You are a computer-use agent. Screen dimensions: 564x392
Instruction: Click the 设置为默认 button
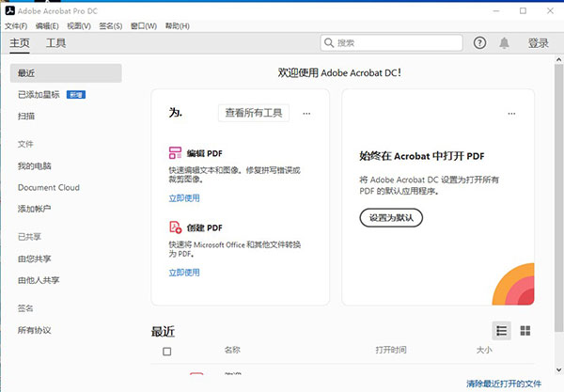(391, 217)
